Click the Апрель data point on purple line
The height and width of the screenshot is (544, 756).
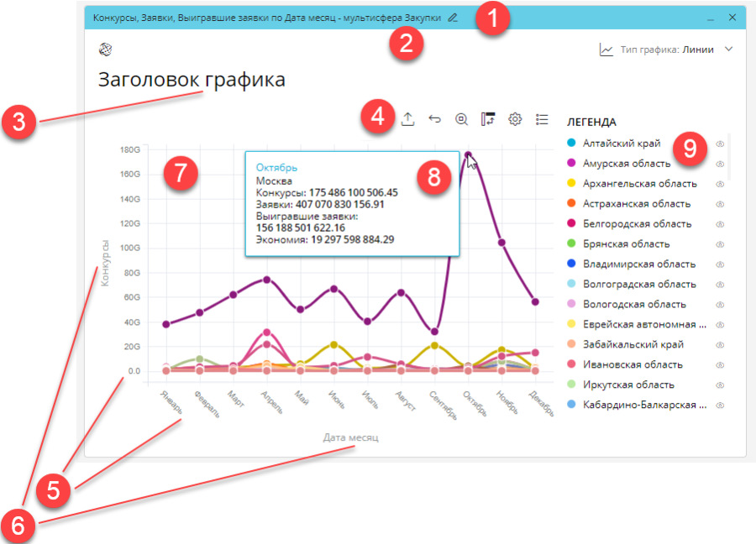(266, 280)
